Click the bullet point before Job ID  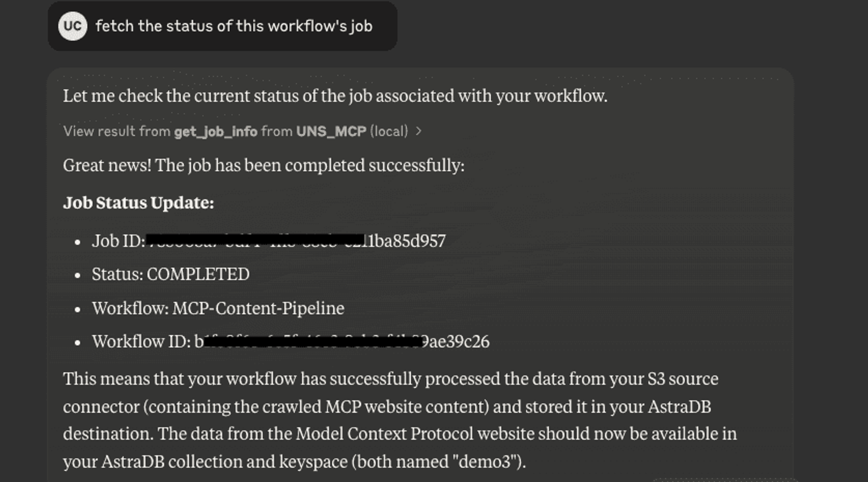[x=77, y=242]
